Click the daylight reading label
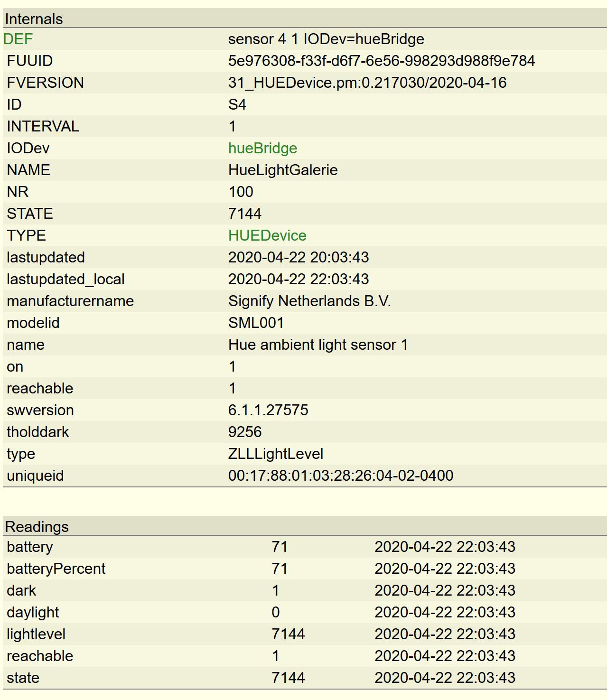 pyautogui.click(x=33, y=612)
